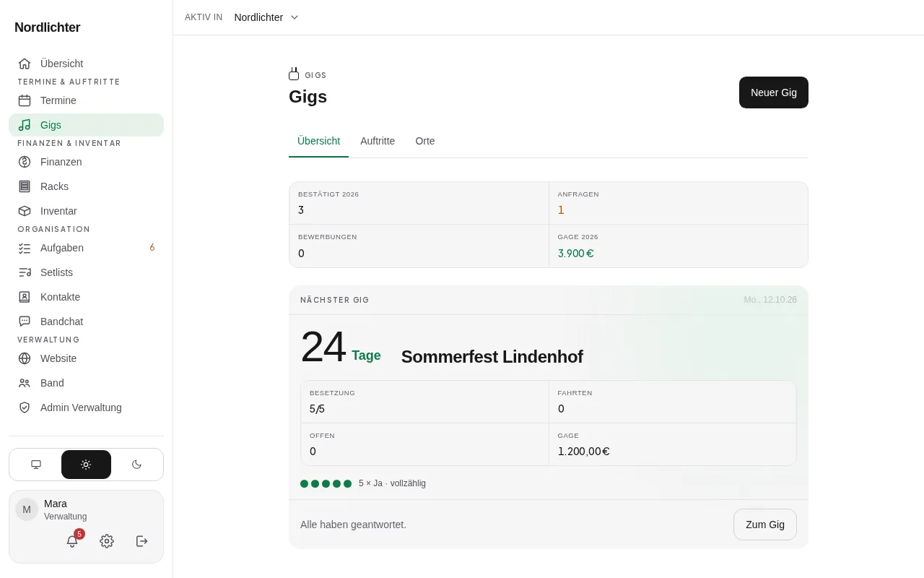Click the Aufgaben count badge 6
This screenshot has width=924, height=578.
tap(152, 248)
